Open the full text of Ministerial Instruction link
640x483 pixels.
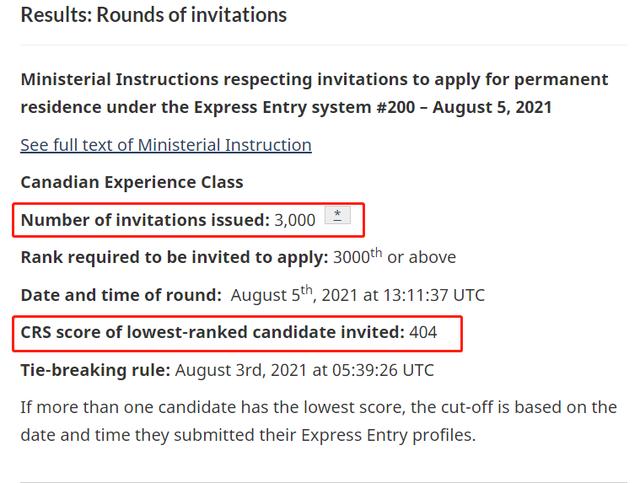pos(166,145)
